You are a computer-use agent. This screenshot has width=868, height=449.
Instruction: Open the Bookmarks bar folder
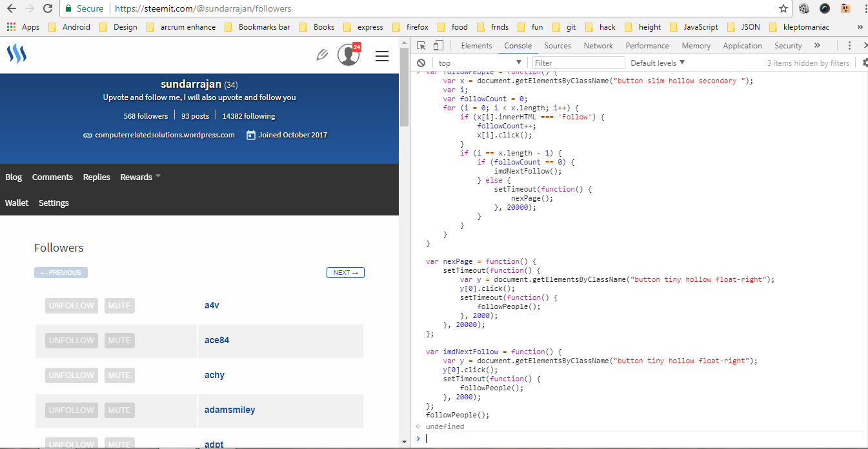click(x=257, y=27)
